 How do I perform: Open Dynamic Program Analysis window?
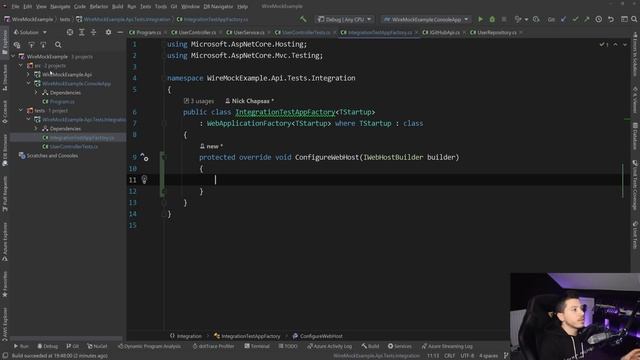point(149,346)
